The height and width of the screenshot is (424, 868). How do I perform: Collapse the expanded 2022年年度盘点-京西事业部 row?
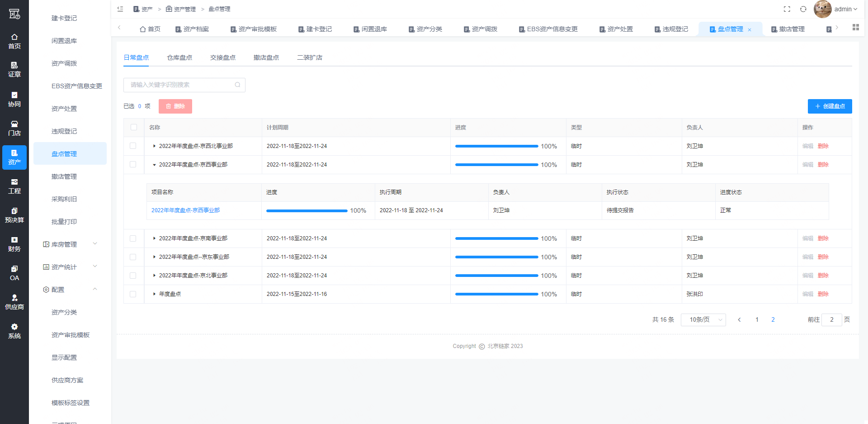point(154,165)
